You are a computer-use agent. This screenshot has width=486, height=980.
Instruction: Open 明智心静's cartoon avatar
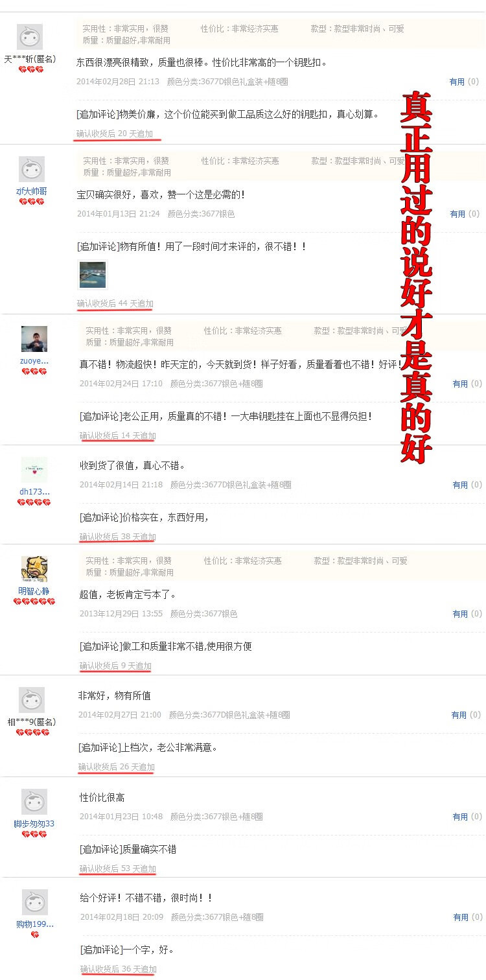34,568
